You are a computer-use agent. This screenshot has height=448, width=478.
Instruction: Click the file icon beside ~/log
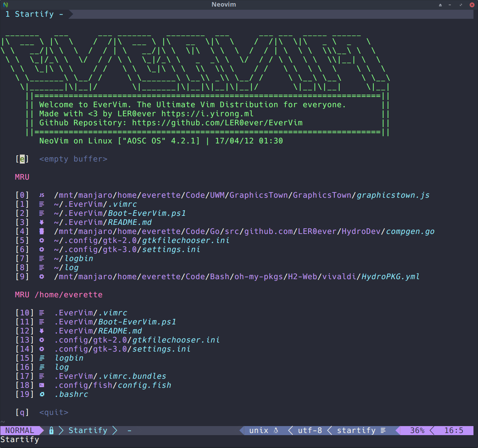42,268
